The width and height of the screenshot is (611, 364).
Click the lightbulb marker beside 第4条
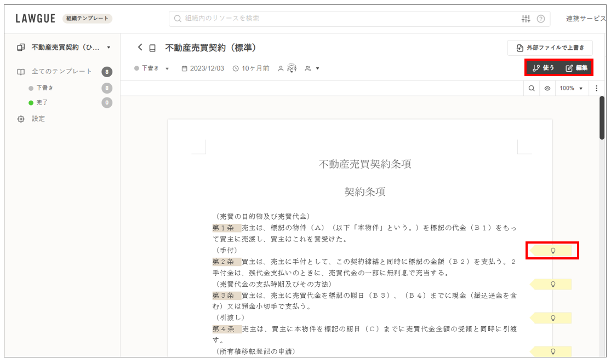pyautogui.click(x=552, y=318)
